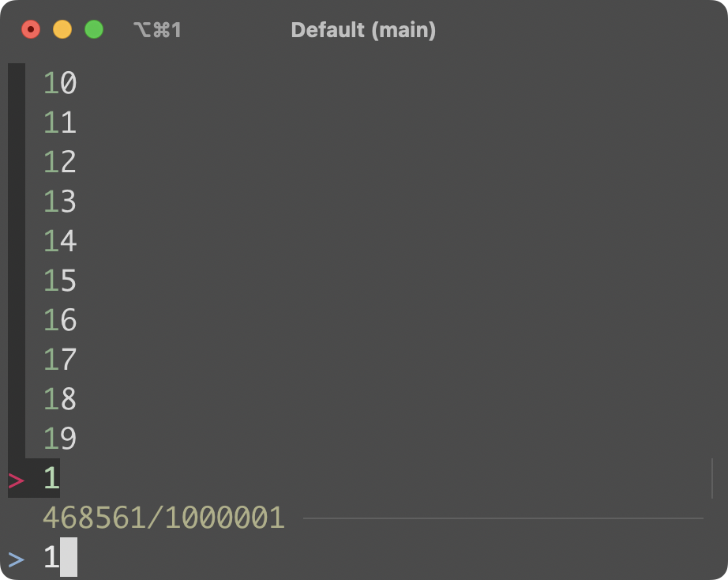Click the output value 14
The width and height of the screenshot is (728, 580).
click(x=59, y=241)
